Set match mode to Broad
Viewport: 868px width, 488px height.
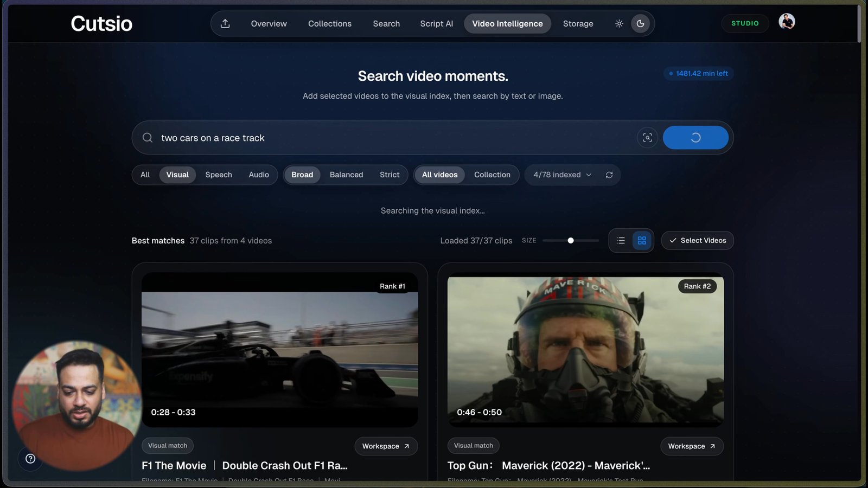point(302,175)
